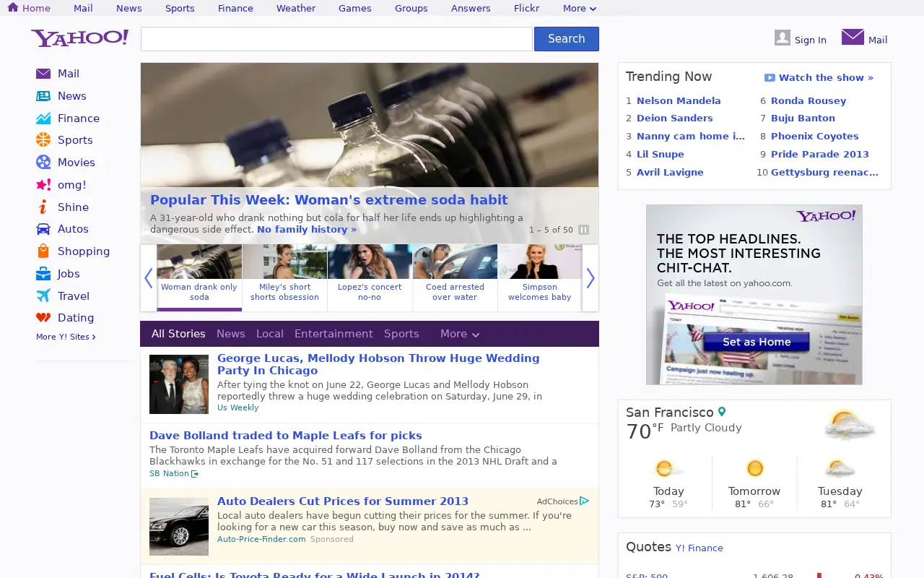Open the Coed arrested over water thumbnail
924x578 pixels.
click(x=455, y=278)
